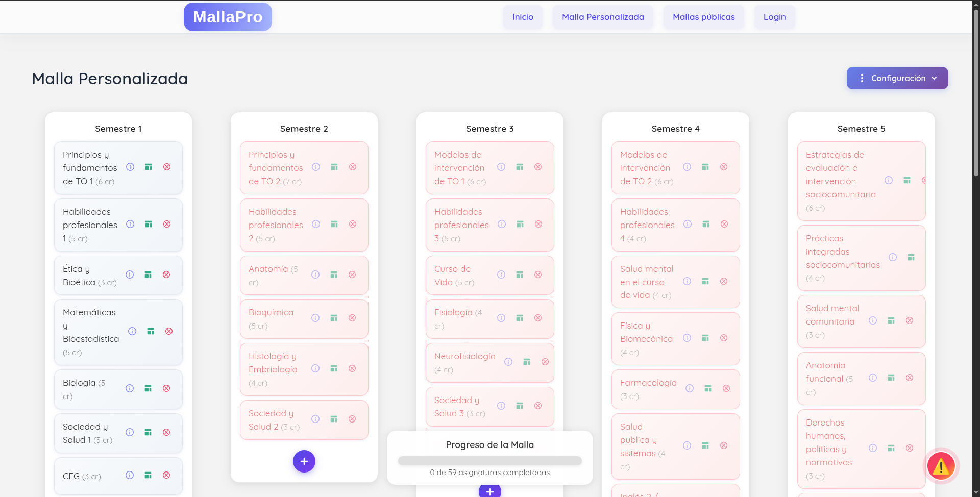Go to the Inicio page
The width and height of the screenshot is (980, 497).
tap(523, 17)
